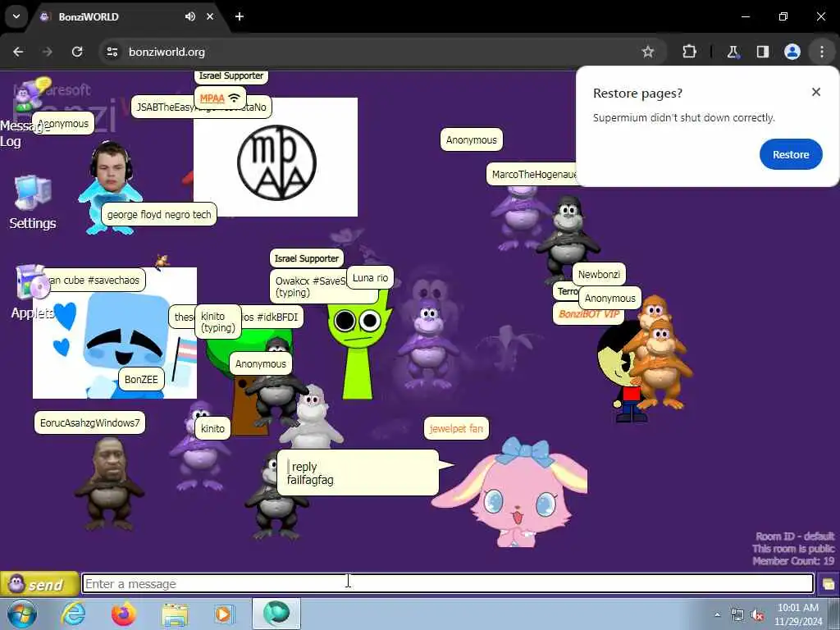This screenshot has height=630, width=840.
Task: Toggle the browser side panel
Action: [x=762, y=52]
